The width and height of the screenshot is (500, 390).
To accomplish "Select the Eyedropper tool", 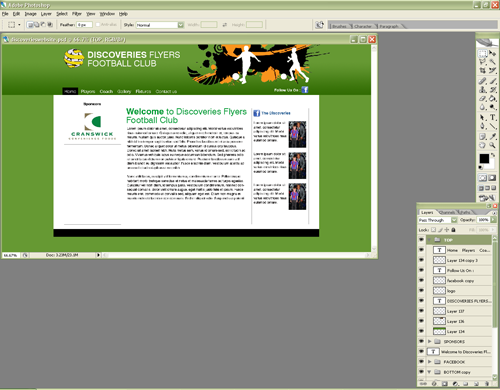I will (x=492, y=136).
